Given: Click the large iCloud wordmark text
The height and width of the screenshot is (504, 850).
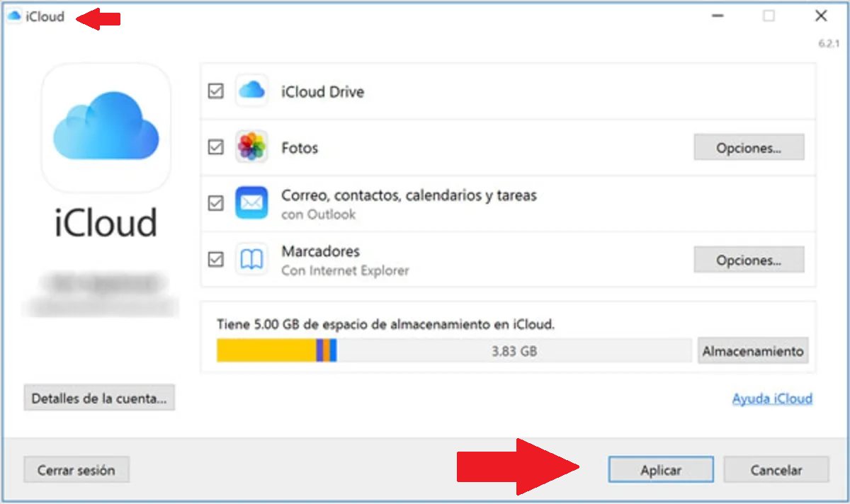Looking at the screenshot, I should tap(106, 222).
